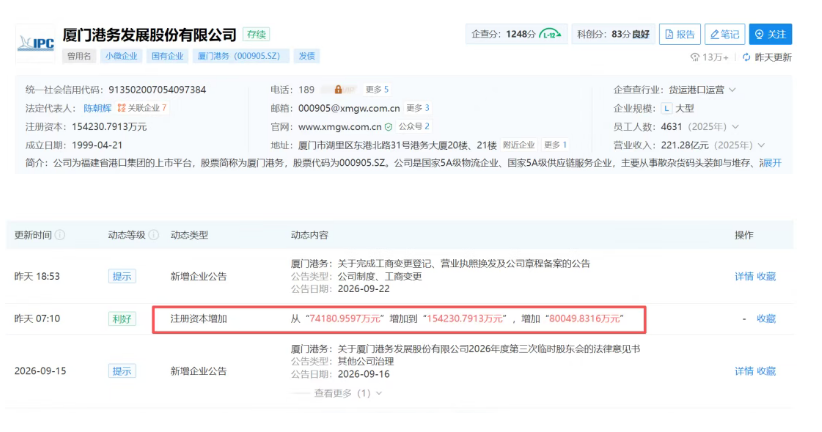Click 提示 badge in 昨天 18:53 row
Viewport: 822px width, 432px height.
point(122,276)
